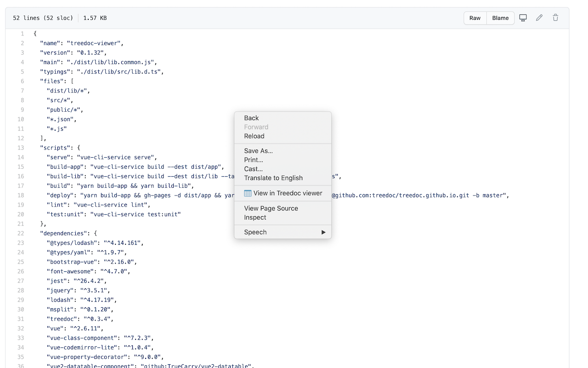
Task: Click line number 13
Action: click(x=21, y=148)
